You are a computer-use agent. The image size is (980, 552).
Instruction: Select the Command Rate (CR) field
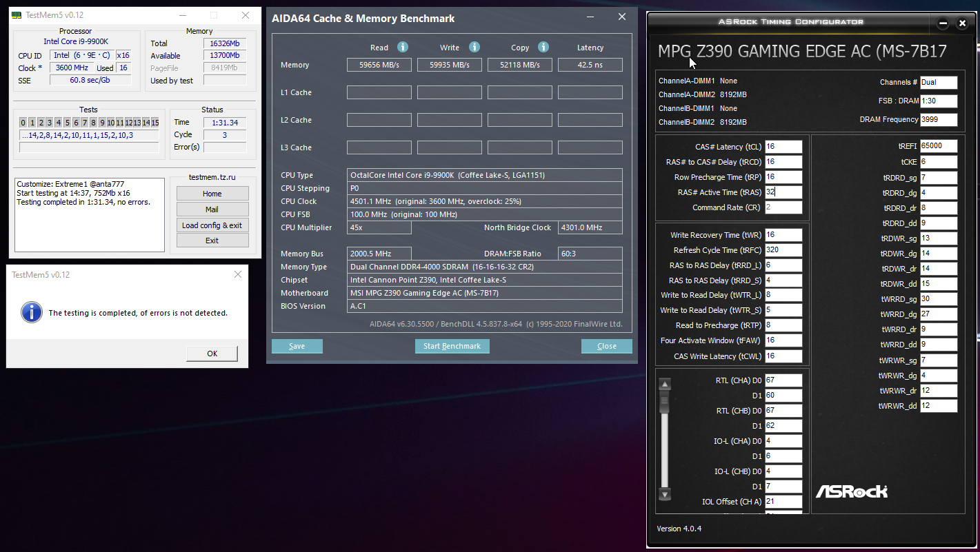(783, 207)
